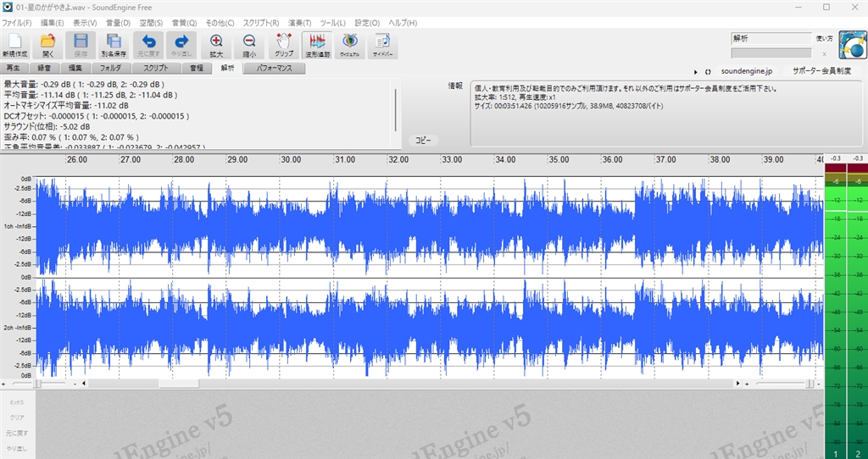Adjust the right zoom slider below the waveform
Screen dimensions: 868x459
pyautogui.click(x=810, y=384)
